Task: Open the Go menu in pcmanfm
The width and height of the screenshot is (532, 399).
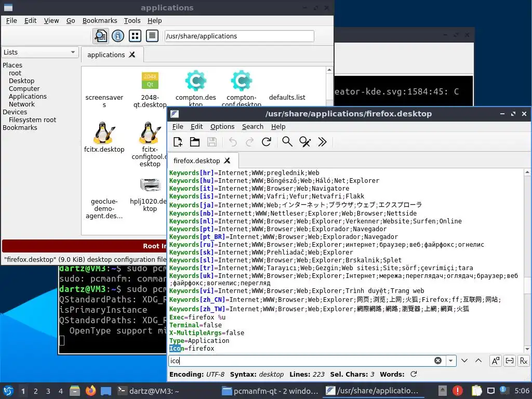Action: (71, 21)
